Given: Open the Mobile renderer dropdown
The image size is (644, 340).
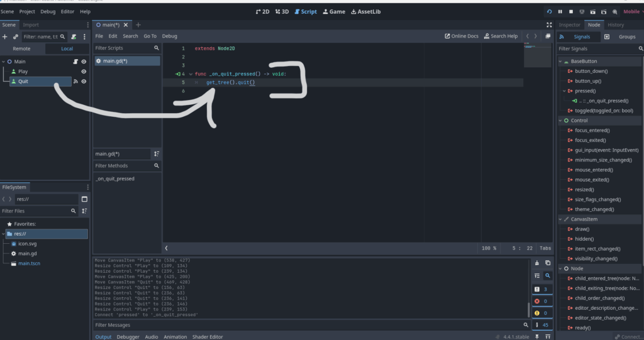Looking at the screenshot, I should tap(632, 11).
